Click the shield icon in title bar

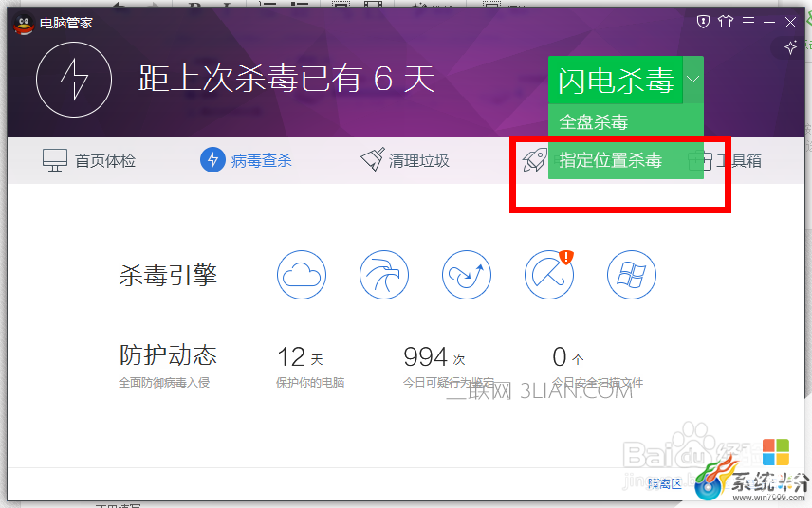point(703,22)
